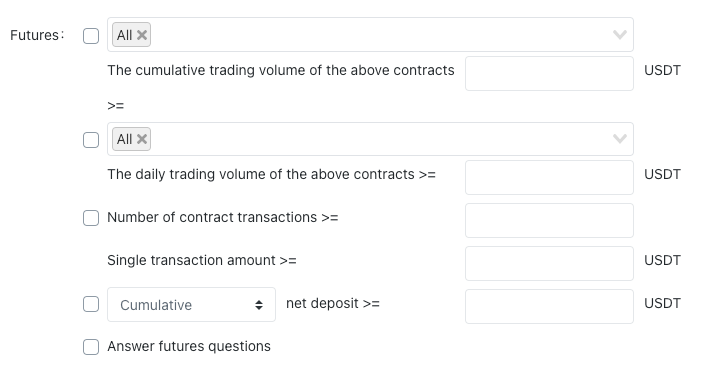Remove the All tag in daily contracts selector

click(142, 139)
